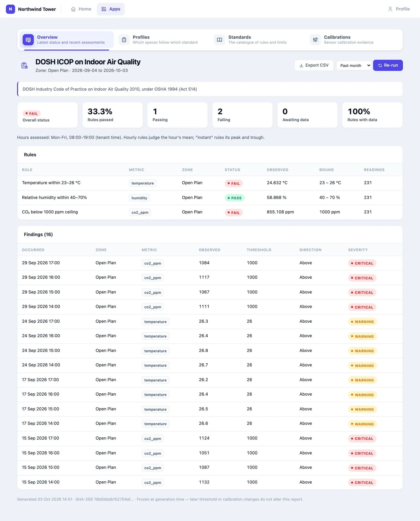Viewport: 420px width, 521px height.
Task: Select the Temperature within 23–26 °C rule
Action: pyautogui.click(x=210, y=183)
